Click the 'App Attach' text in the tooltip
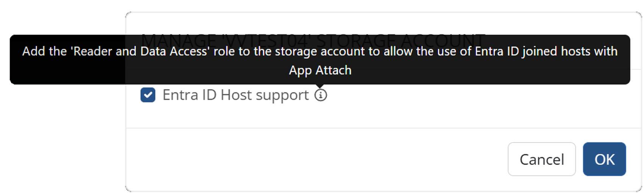The image size is (644, 193). click(320, 70)
